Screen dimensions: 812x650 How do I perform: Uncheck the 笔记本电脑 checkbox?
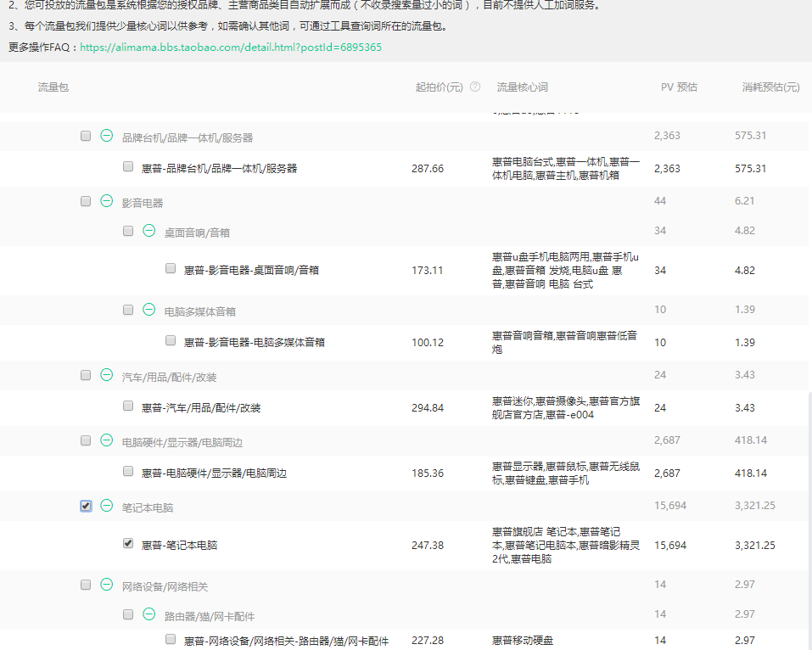(x=85, y=506)
